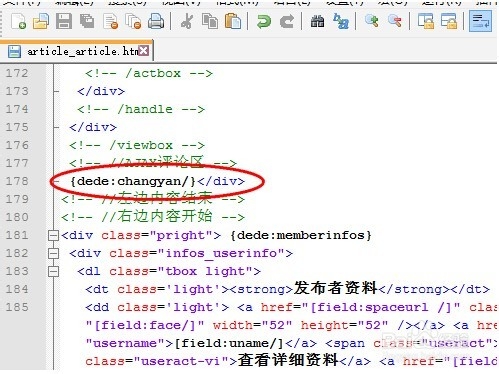
Task: Click the Close All documents toolbar icon
Action: [x=133, y=21]
